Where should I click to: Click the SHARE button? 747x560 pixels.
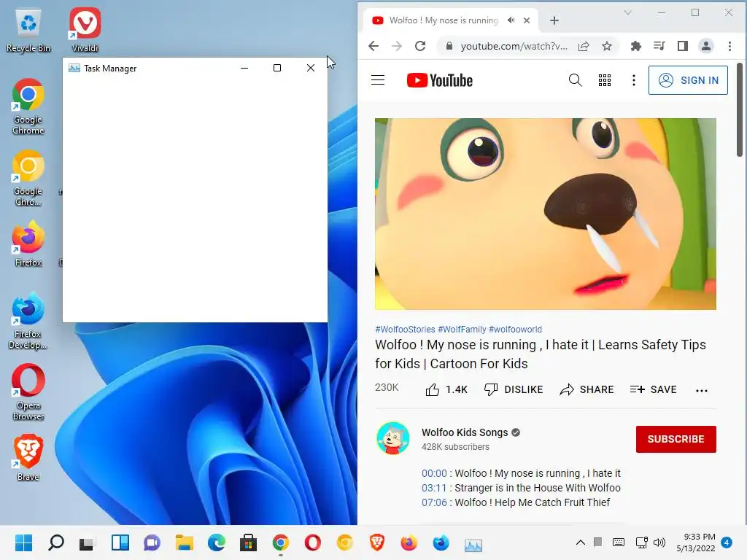[x=587, y=389]
